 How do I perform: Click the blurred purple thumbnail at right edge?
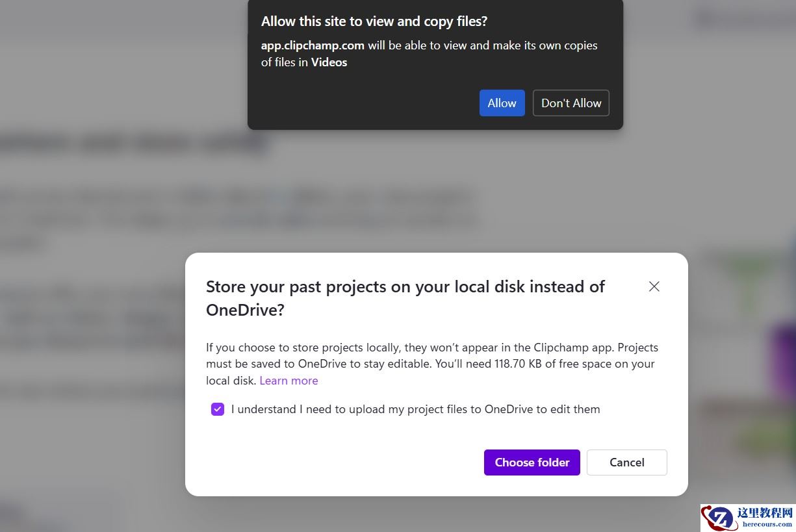(x=783, y=357)
